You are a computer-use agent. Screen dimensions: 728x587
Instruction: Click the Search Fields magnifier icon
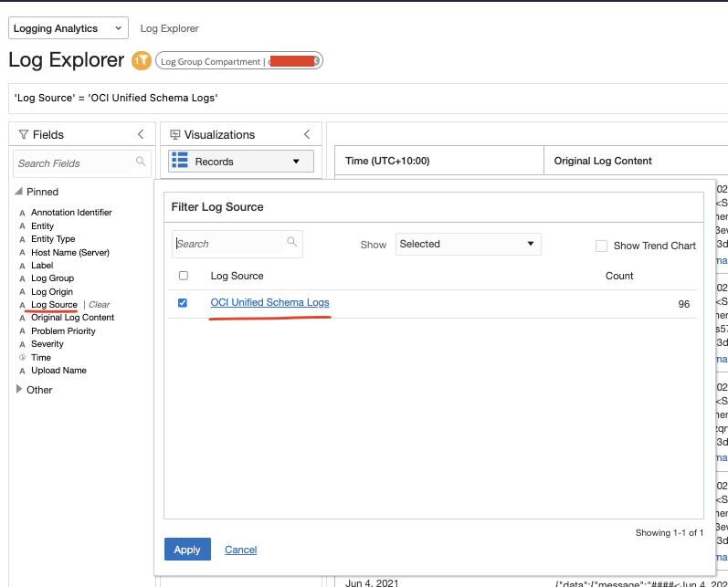[x=141, y=162]
